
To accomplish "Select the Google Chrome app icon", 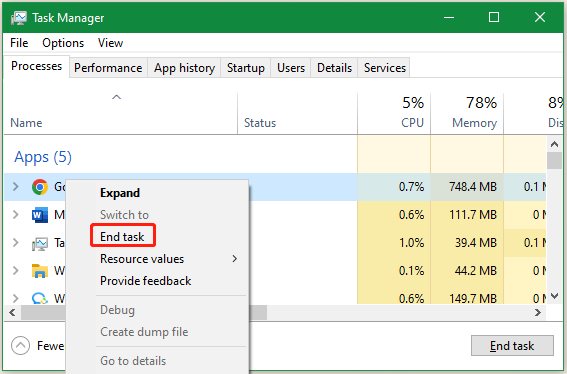I will tap(40, 187).
